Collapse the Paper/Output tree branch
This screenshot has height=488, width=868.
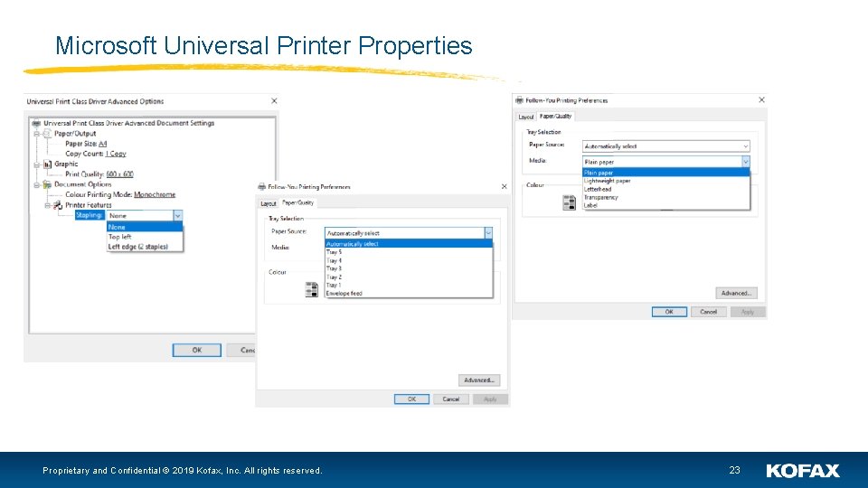(x=36, y=134)
